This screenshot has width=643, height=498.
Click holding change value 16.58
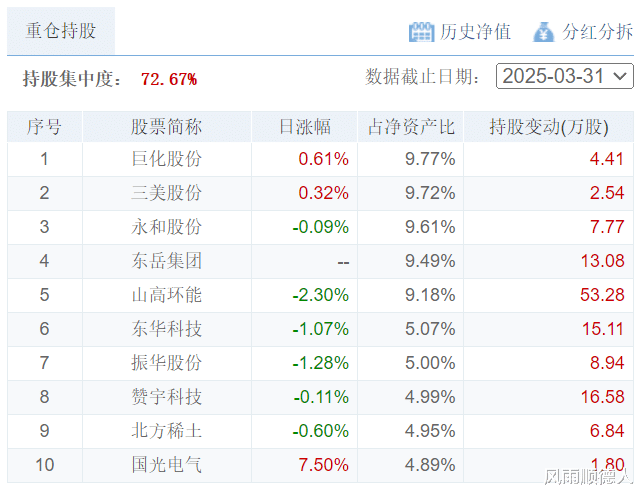point(602,397)
